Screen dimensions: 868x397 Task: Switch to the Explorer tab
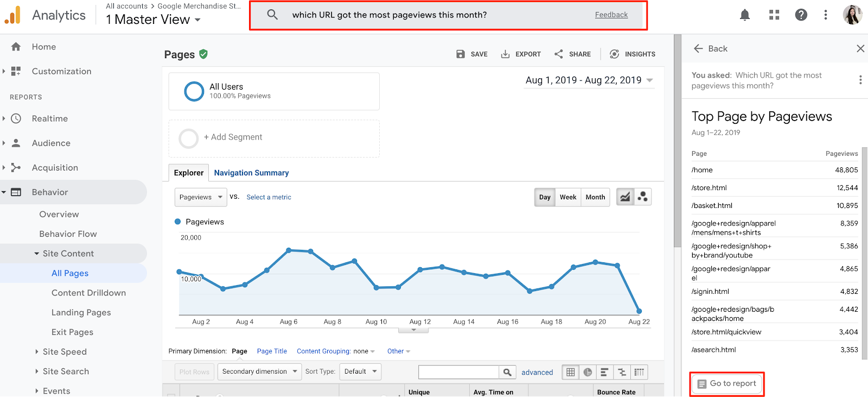(189, 173)
